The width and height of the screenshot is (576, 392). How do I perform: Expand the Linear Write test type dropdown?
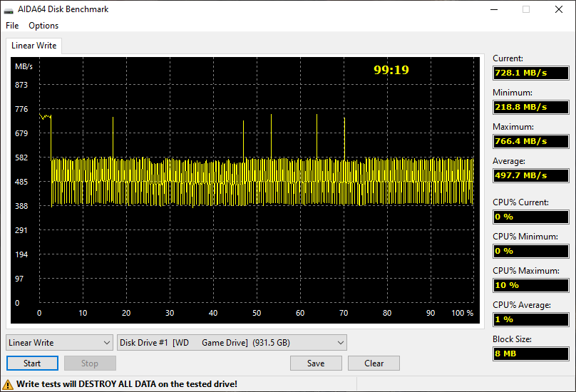[59, 342]
